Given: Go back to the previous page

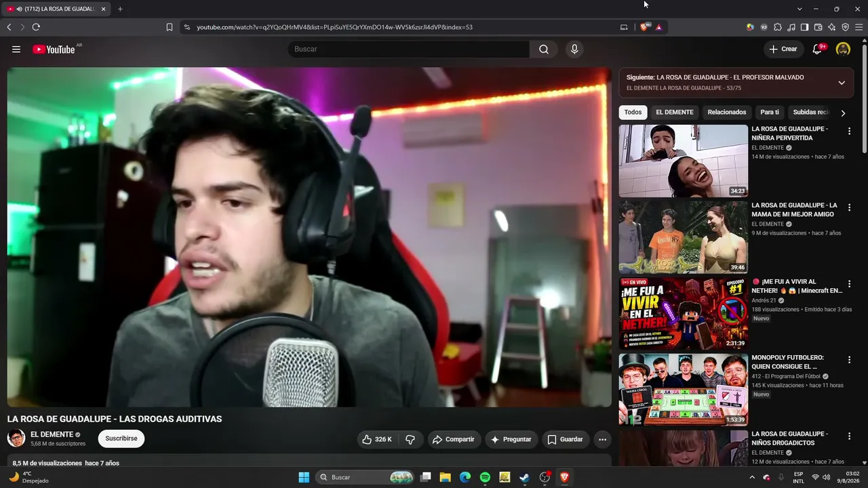Looking at the screenshot, I should (x=9, y=27).
